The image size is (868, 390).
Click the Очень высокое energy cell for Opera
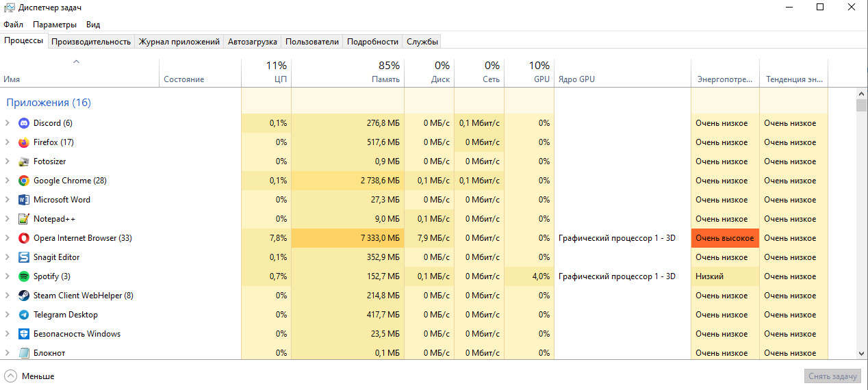tap(725, 238)
